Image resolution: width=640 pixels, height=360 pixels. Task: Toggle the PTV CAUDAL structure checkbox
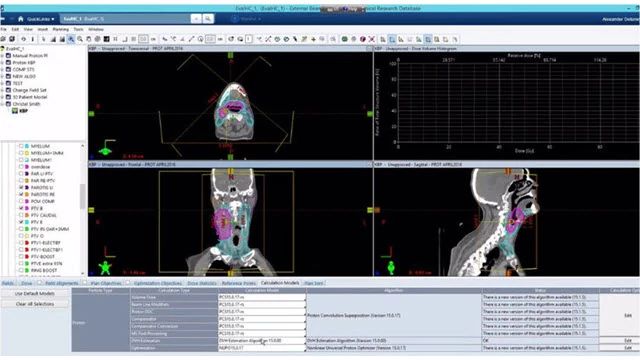[21, 215]
